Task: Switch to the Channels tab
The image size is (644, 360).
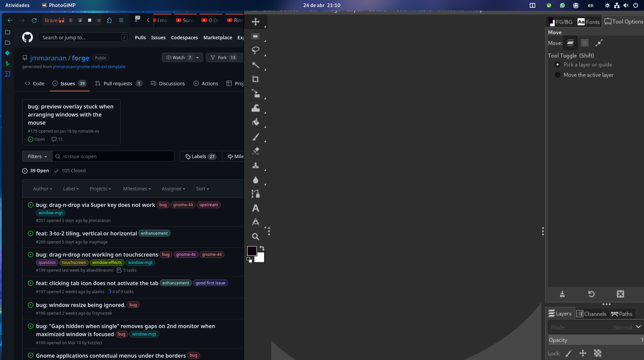Action: [592, 313]
